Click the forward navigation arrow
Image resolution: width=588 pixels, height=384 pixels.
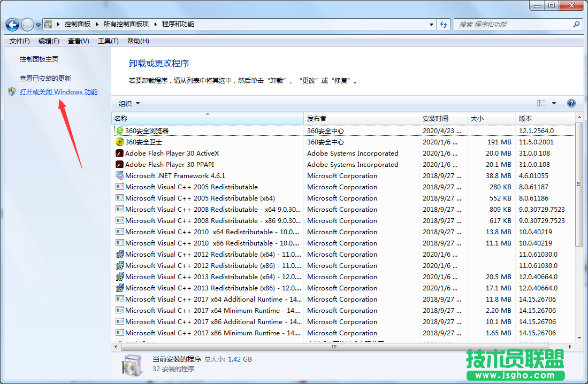[27, 25]
